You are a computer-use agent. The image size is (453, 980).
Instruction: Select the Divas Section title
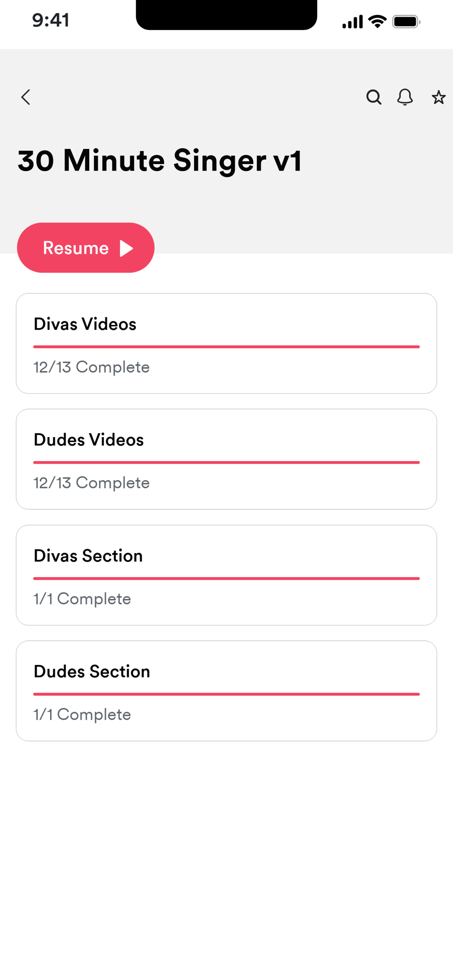tap(88, 556)
